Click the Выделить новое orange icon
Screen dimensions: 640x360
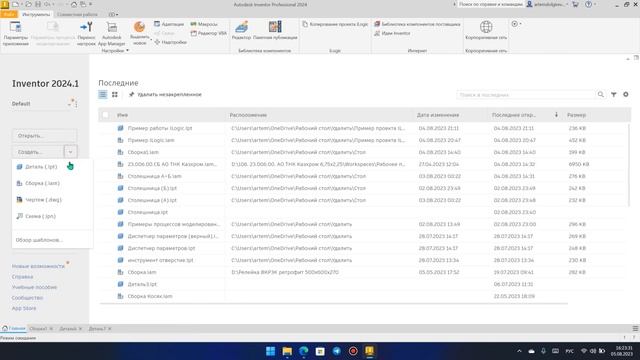coord(139,27)
